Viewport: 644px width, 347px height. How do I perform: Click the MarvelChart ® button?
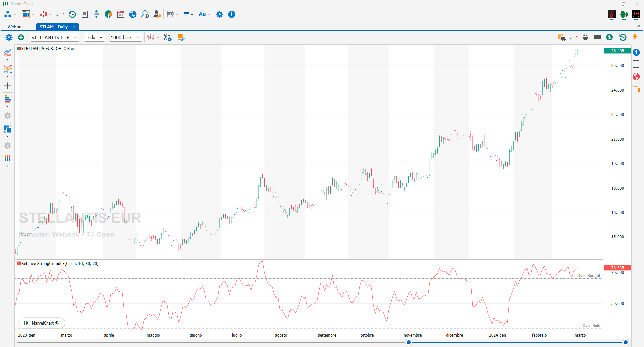tap(42, 323)
